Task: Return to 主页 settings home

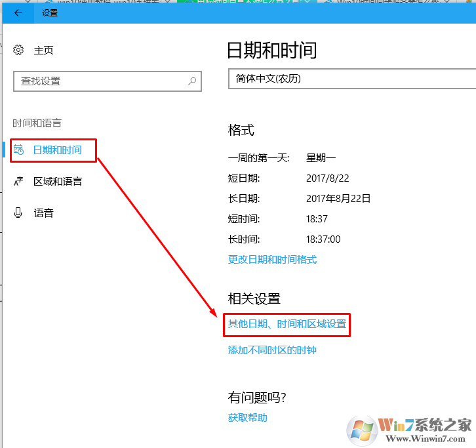Action: coord(43,50)
